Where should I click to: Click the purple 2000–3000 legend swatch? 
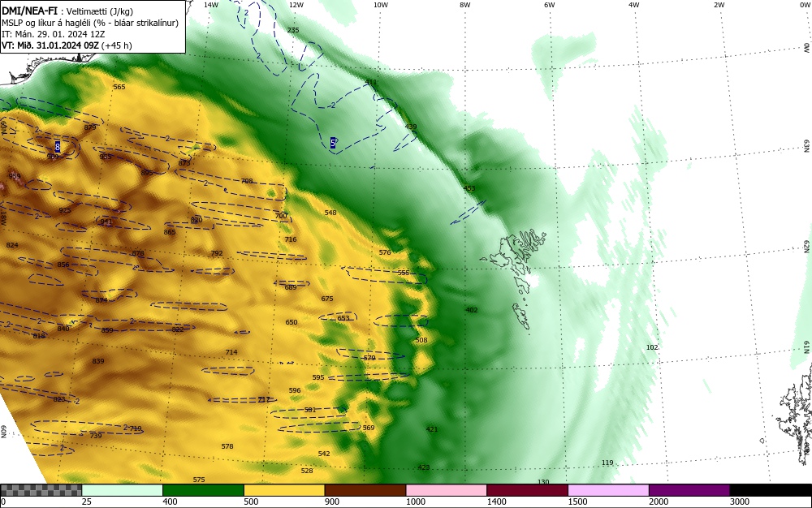click(x=689, y=490)
